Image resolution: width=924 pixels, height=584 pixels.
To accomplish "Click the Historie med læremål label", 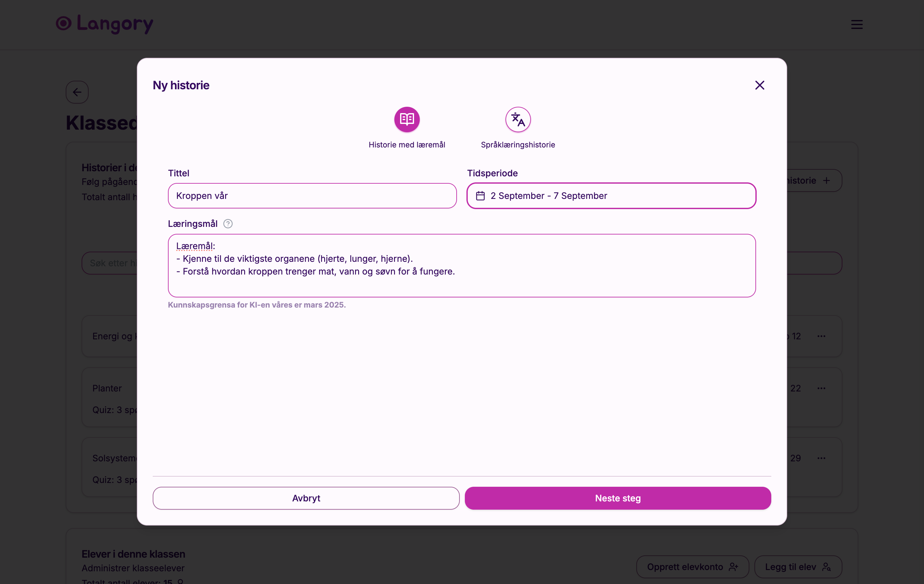I will coord(407,145).
